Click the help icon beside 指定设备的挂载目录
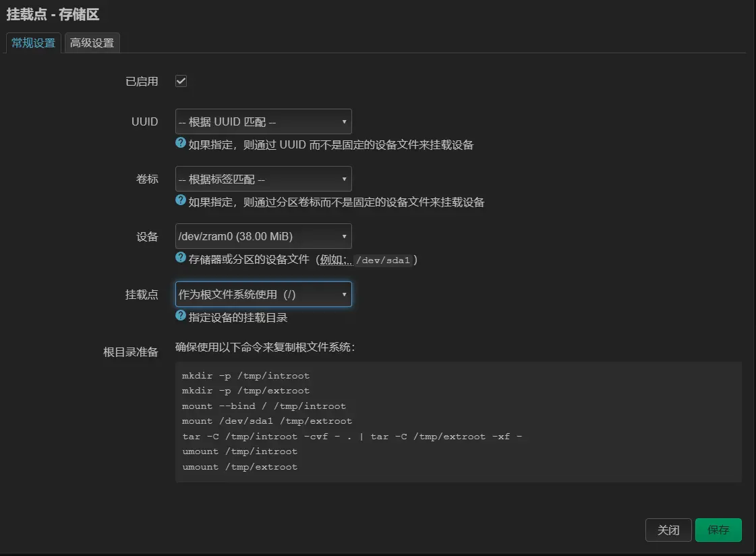 point(181,316)
